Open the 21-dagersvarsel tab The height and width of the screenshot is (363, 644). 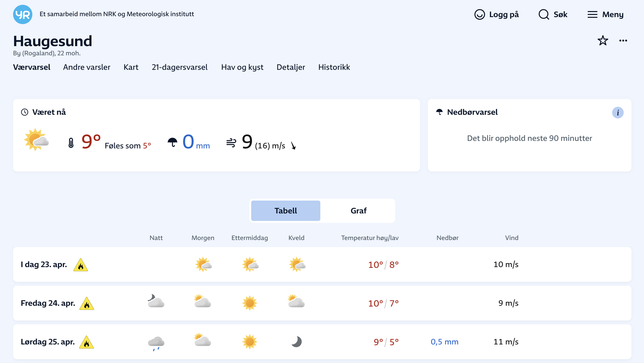[180, 67]
